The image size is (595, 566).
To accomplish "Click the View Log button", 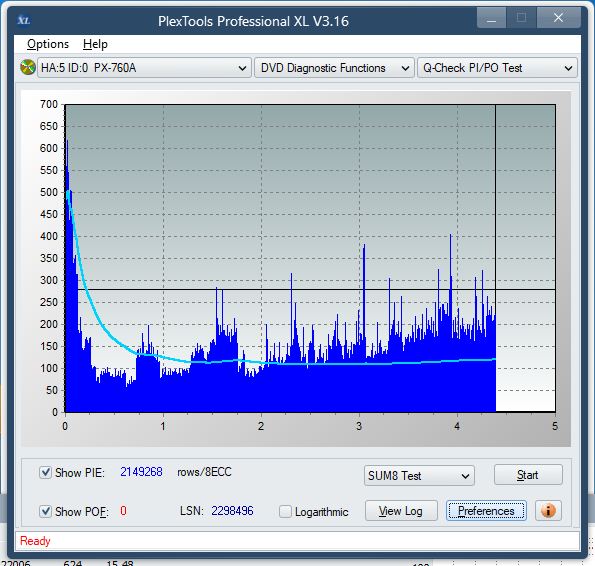I will (x=401, y=511).
